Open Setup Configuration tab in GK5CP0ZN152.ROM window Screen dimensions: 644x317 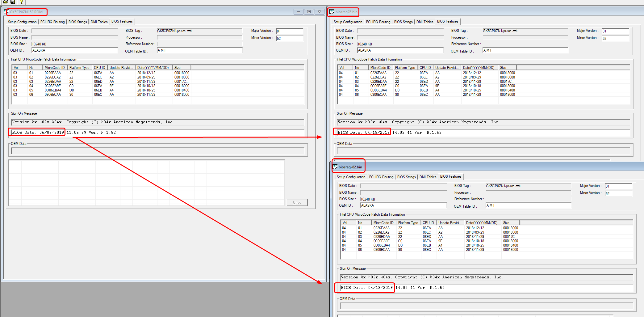pos(22,22)
